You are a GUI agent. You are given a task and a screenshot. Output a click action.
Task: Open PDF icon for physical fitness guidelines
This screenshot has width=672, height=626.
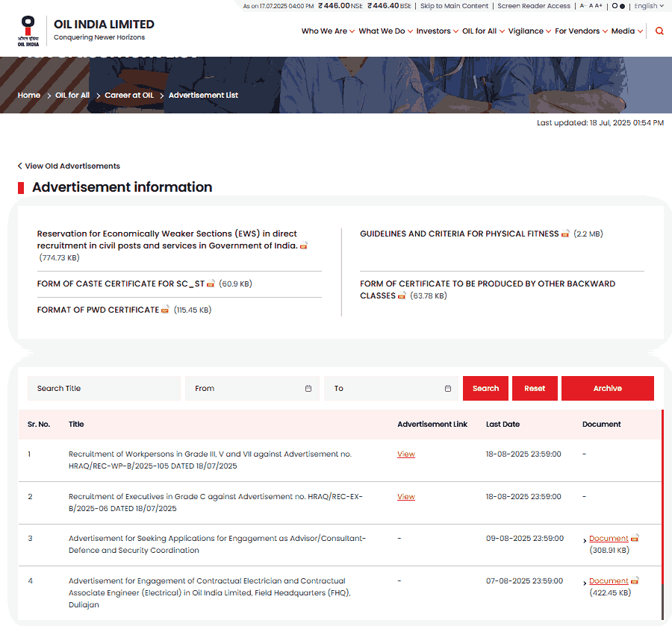click(565, 234)
